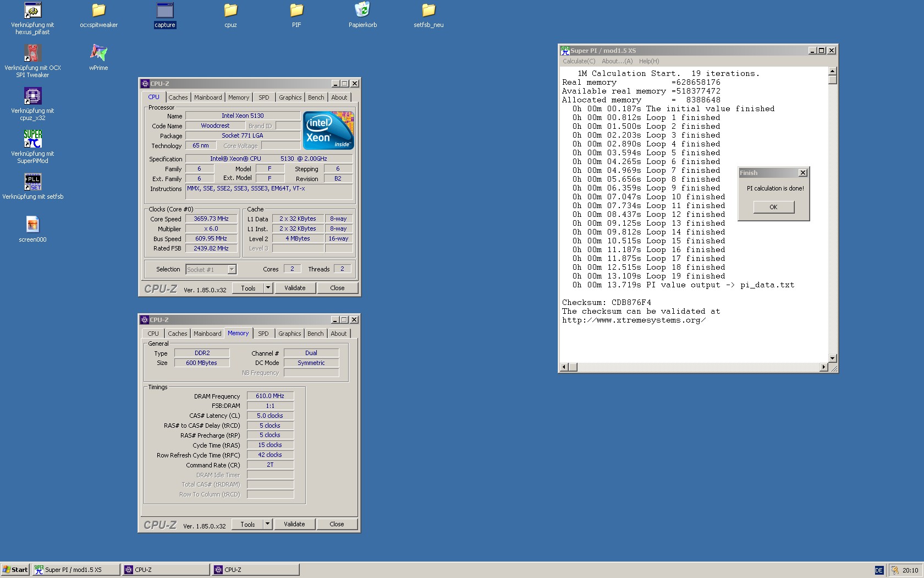Image resolution: width=924 pixels, height=578 pixels.
Task: Click Validate in bottom CPU-Z window
Action: (x=294, y=524)
